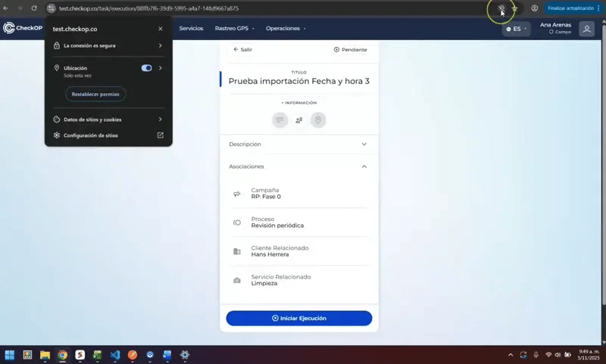Viewport: 606px width, 364px height.
Task: Click Restablecer permiso button
Action: (95, 94)
